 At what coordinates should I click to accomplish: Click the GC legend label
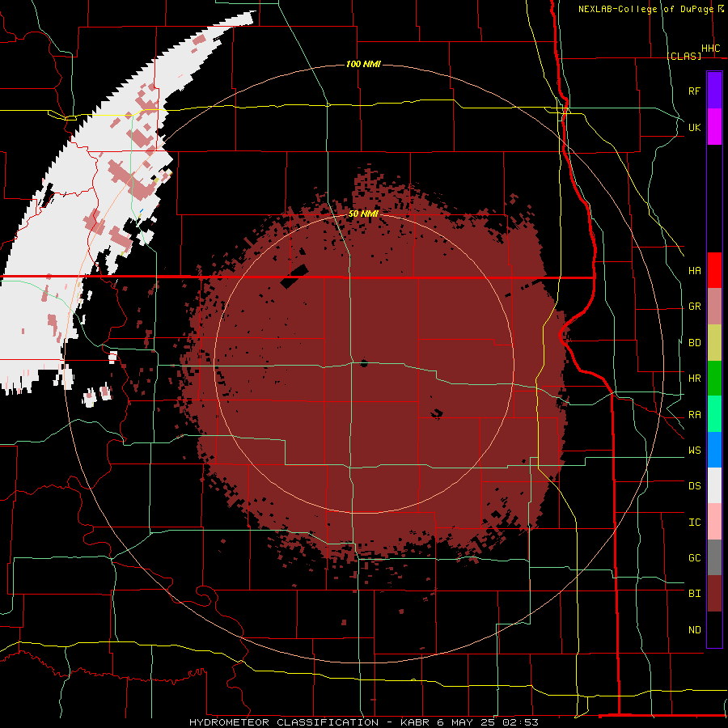(694, 558)
